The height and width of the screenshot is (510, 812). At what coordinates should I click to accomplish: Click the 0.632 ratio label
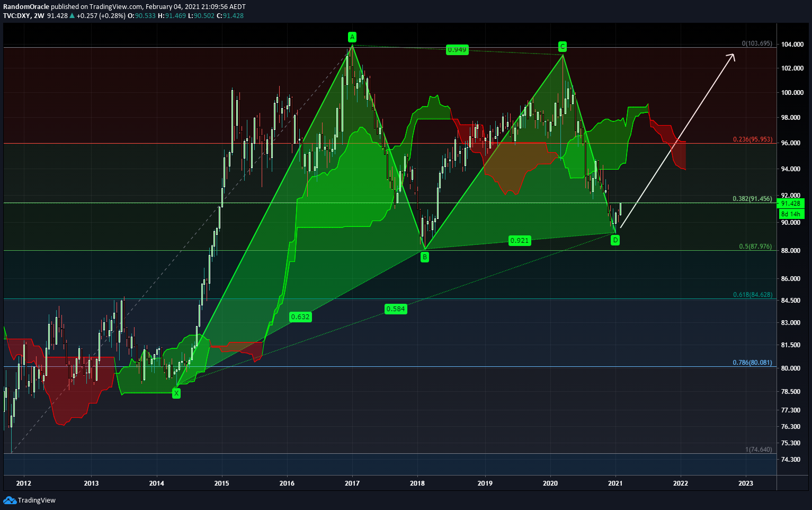300,316
